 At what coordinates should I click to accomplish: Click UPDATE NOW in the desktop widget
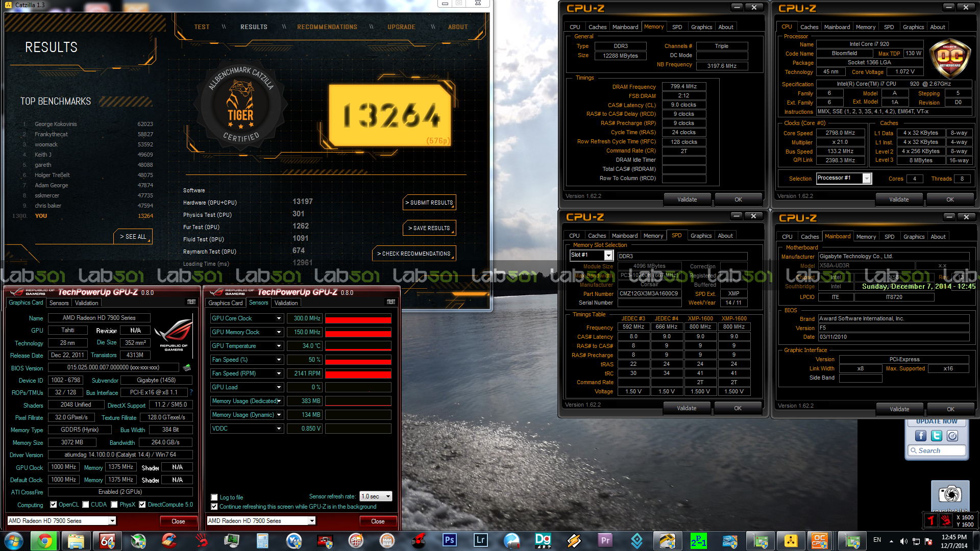(x=937, y=422)
